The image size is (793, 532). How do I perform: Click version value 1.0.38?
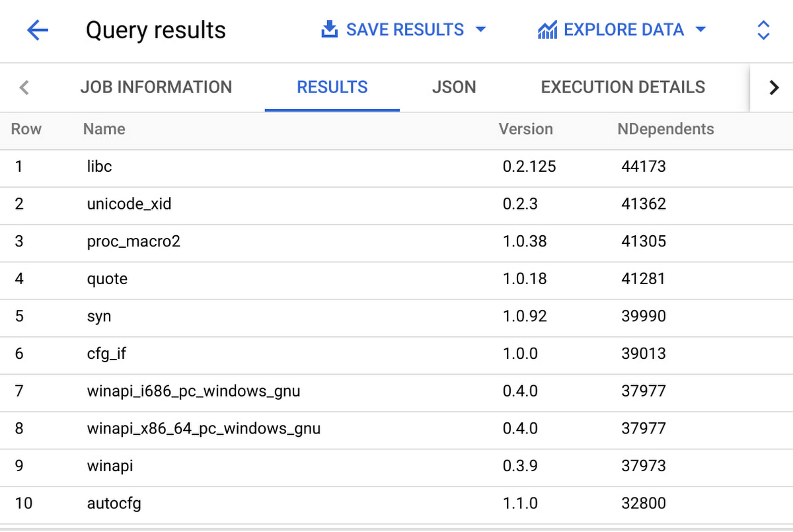(x=525, y=241)
